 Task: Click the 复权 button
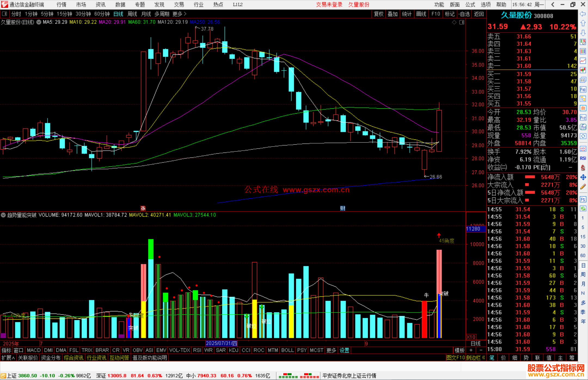coord(379,14)
